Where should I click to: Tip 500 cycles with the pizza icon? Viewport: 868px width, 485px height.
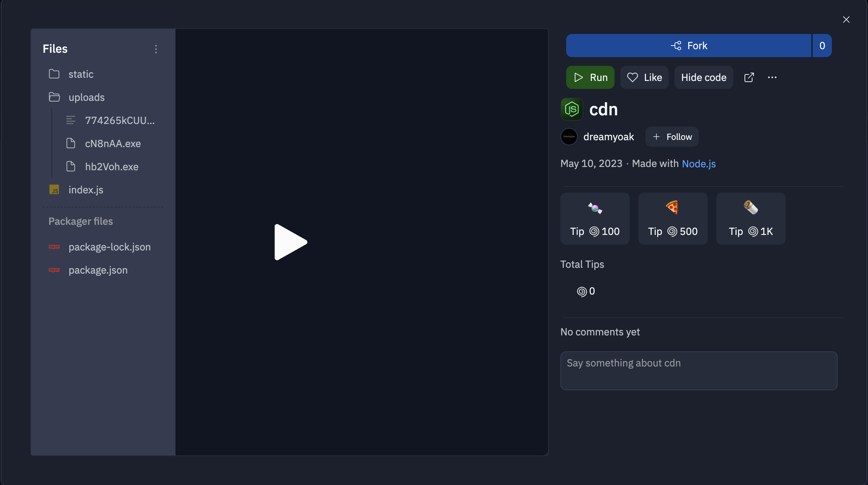click(x=673, y=218)
